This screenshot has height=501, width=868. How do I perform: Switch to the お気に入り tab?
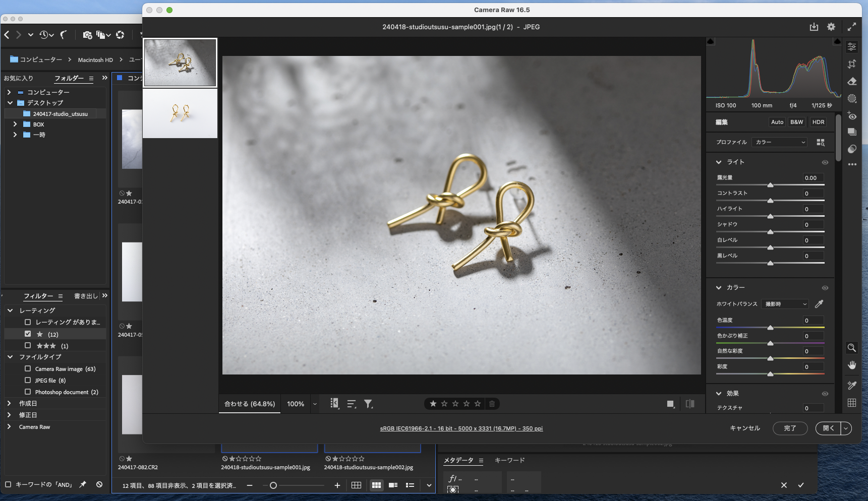pyautogui.click(x=19, y=78)
